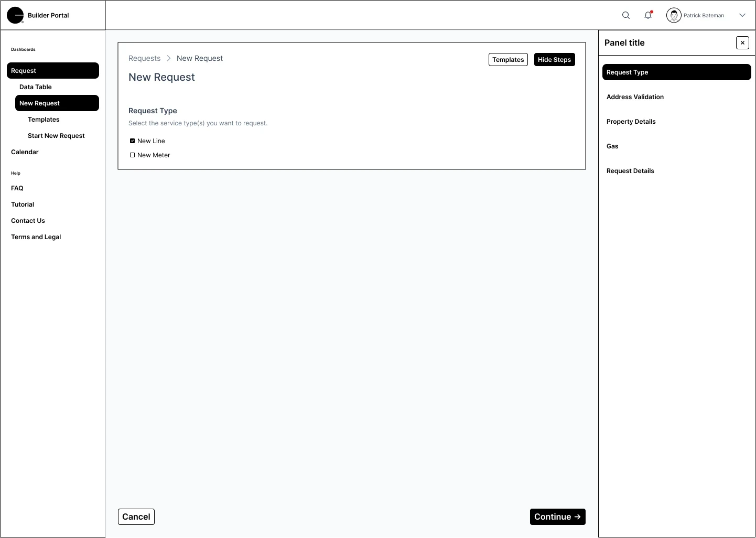756x538 pixels.
Task: Select the Address Validation step
Action: 635,96
